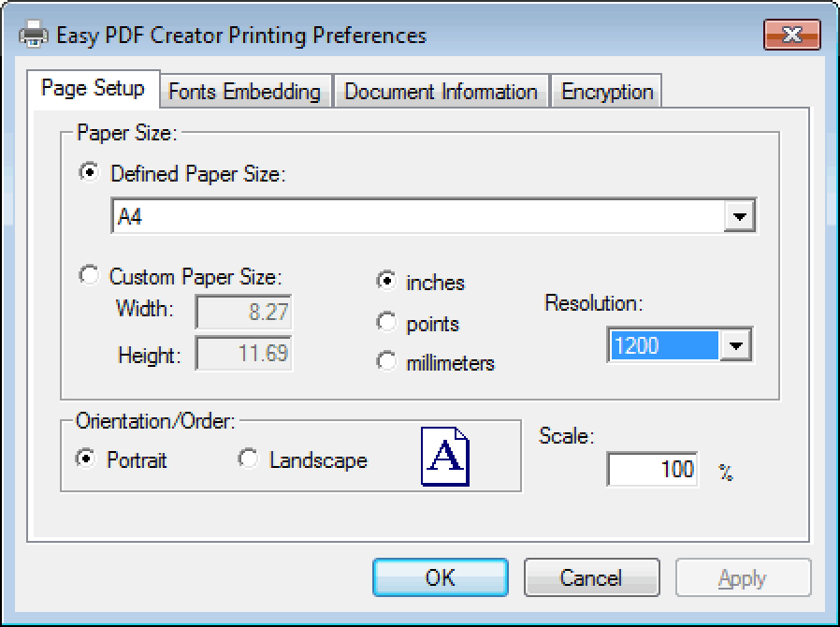Click the 'Height:' label
This screenshot has width=840, height=627.
pos(150,356)
